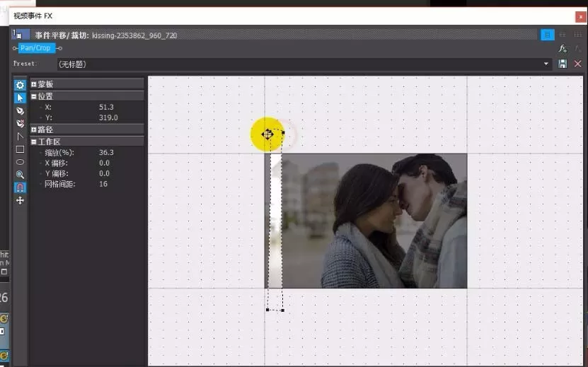Switch to two-column layout view
This screenshot has height=367, width=588.
click(563, 35)
